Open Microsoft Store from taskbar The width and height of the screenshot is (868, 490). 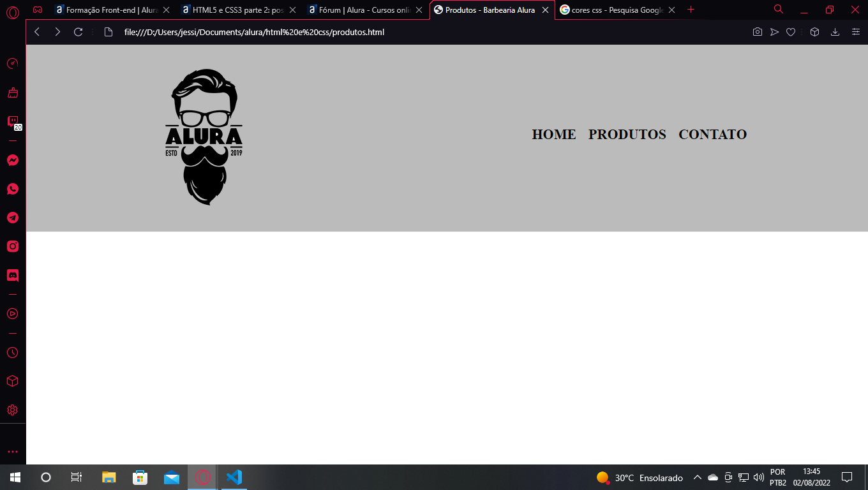(140, 477)
